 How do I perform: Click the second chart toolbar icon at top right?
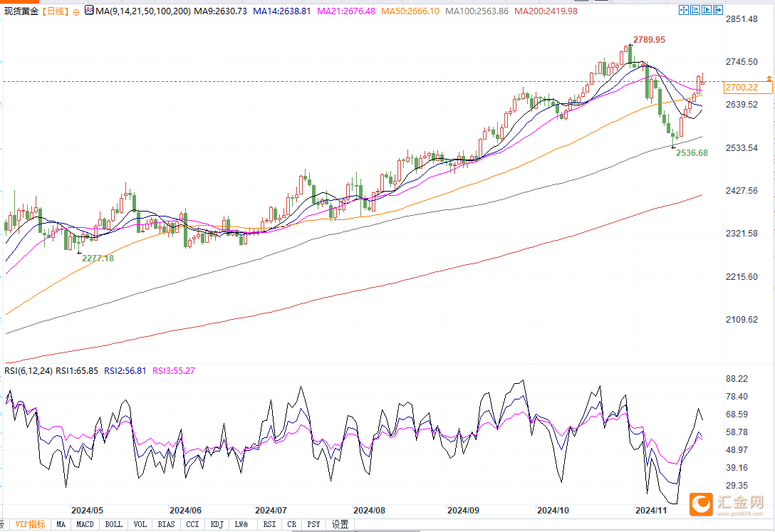695,11
